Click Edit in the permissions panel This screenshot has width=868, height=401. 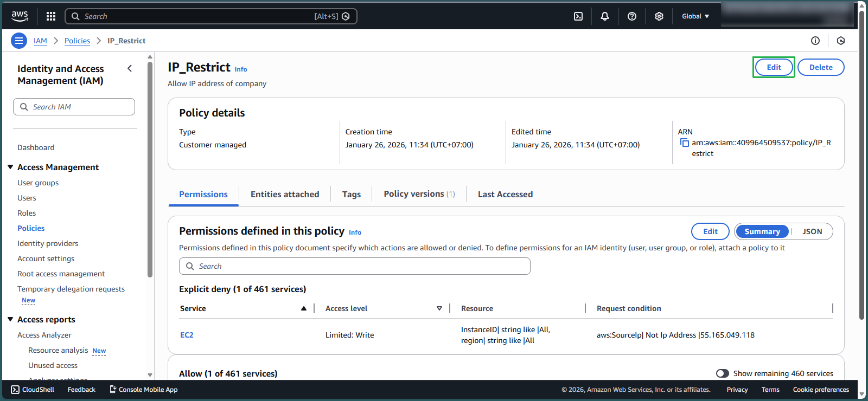coord(710,231)
